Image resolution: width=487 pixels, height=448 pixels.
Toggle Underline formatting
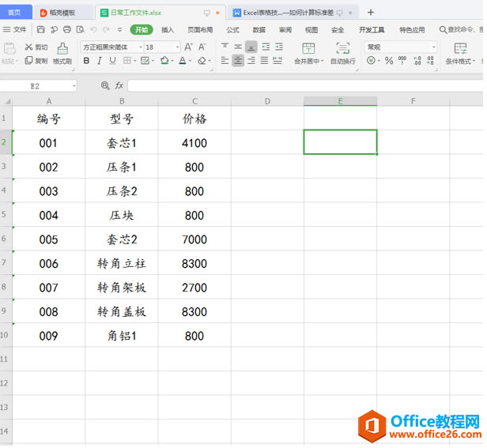coord(113,61)
